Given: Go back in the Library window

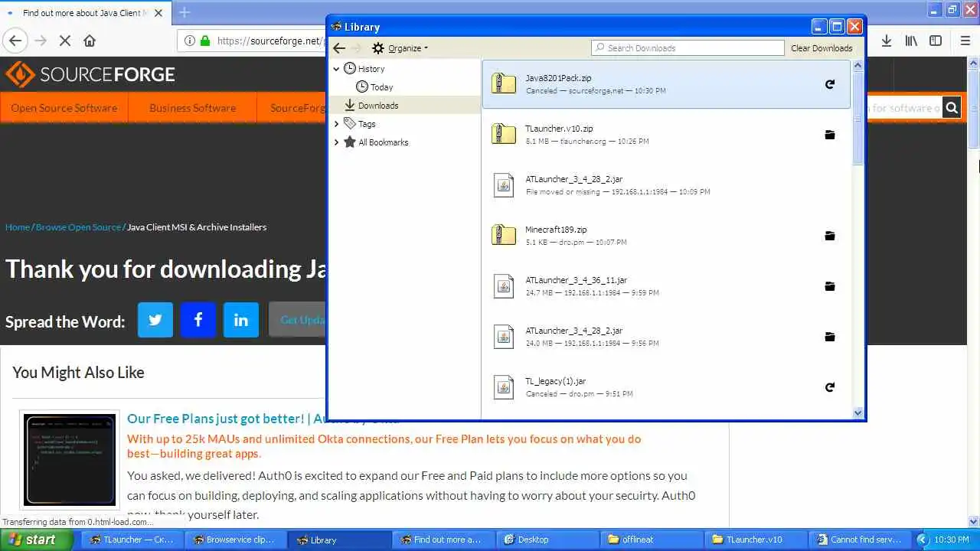Looking at the screenshot, I should pyautogui.click(x=339, y=48).
